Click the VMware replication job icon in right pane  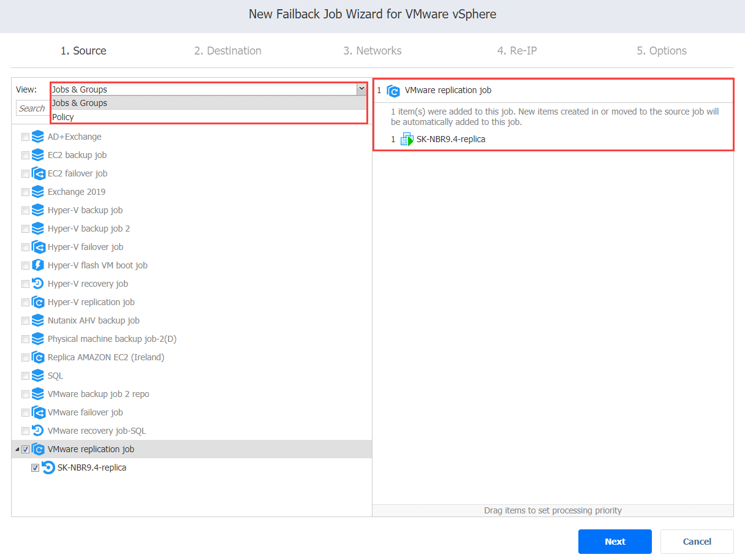click(393, 91)
